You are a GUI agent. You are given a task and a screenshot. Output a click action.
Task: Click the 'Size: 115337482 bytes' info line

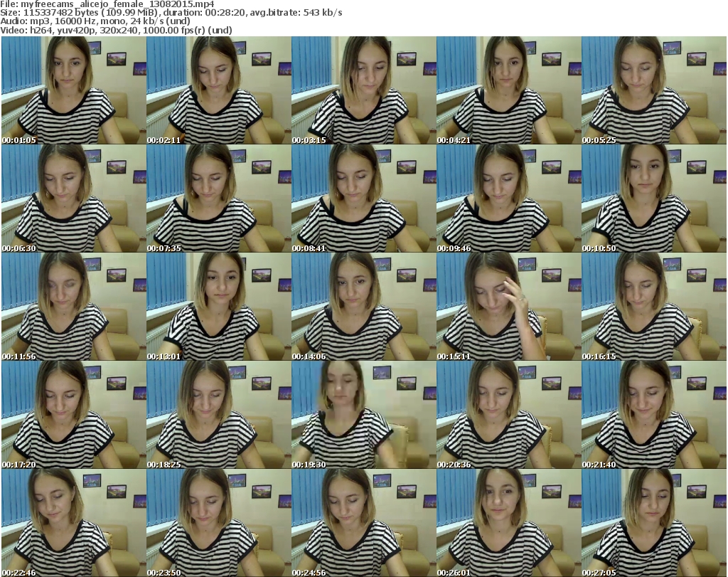coord(171,13)
